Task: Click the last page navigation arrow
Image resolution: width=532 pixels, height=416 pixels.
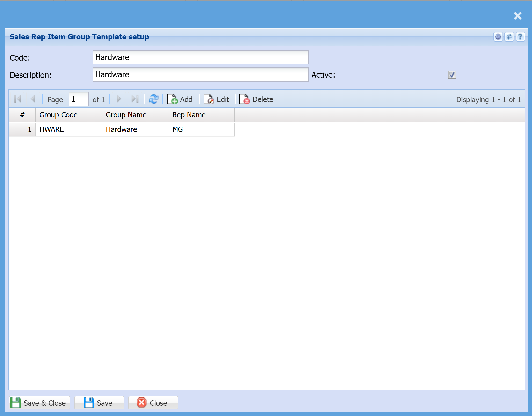Action: (135, 99)
